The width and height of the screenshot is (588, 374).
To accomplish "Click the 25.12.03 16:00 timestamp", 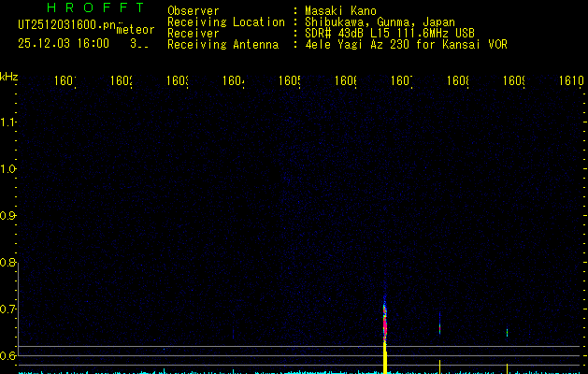I will [63, 43].
